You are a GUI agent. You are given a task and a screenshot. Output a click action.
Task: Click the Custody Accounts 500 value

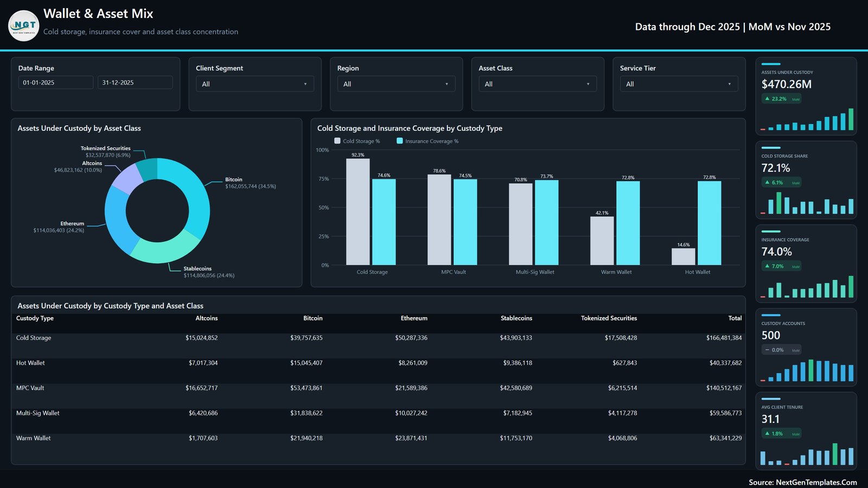771,335
